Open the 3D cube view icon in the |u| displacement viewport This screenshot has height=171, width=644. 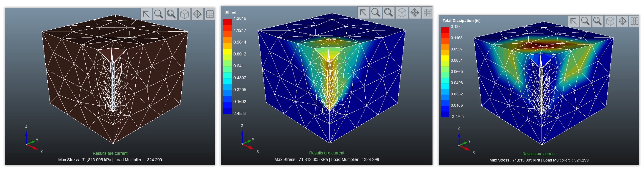402,12
